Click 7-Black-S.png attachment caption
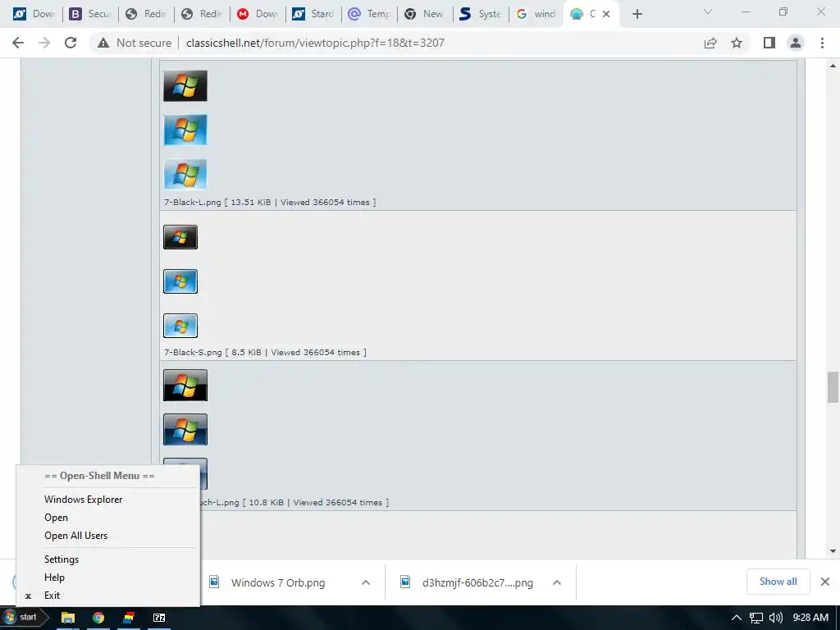Screen dimensions: 840x630 click(265, 352)
